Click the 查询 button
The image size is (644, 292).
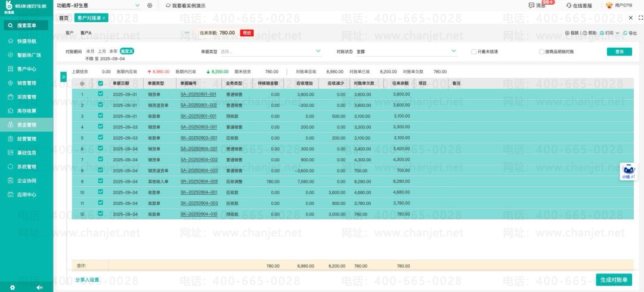point(620,51)
